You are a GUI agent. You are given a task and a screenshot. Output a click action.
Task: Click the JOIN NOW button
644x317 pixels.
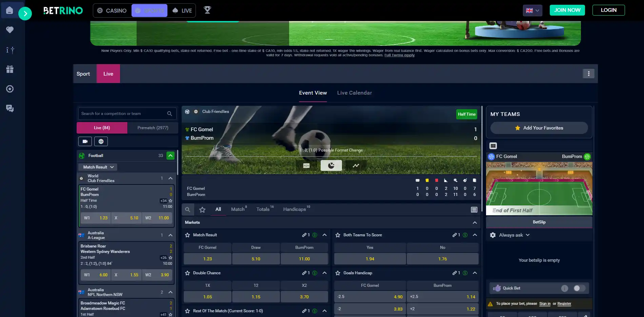(567, 10)
